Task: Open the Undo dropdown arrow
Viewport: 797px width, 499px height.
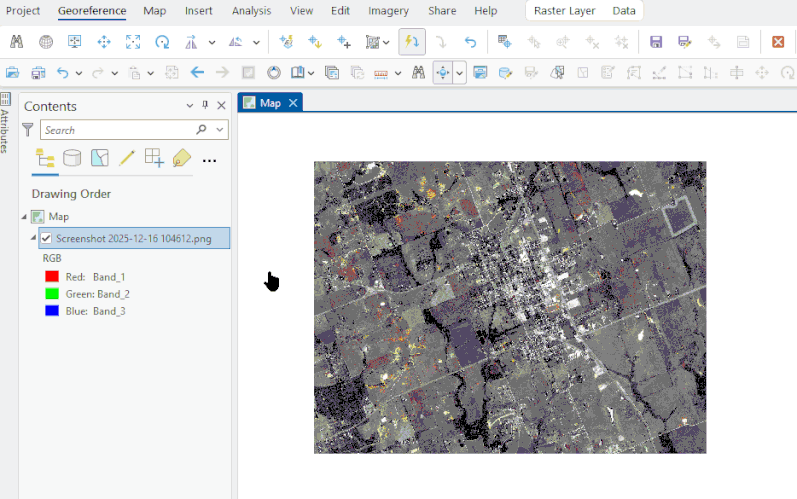Action: click(x=79, y=73)
